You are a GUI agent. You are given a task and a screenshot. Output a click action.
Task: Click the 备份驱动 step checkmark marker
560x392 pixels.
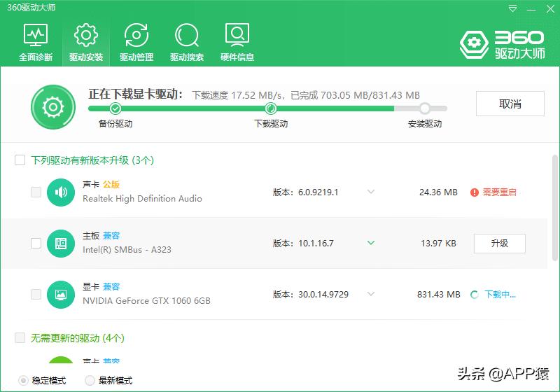pyautogui.click(x=115, y=108)
